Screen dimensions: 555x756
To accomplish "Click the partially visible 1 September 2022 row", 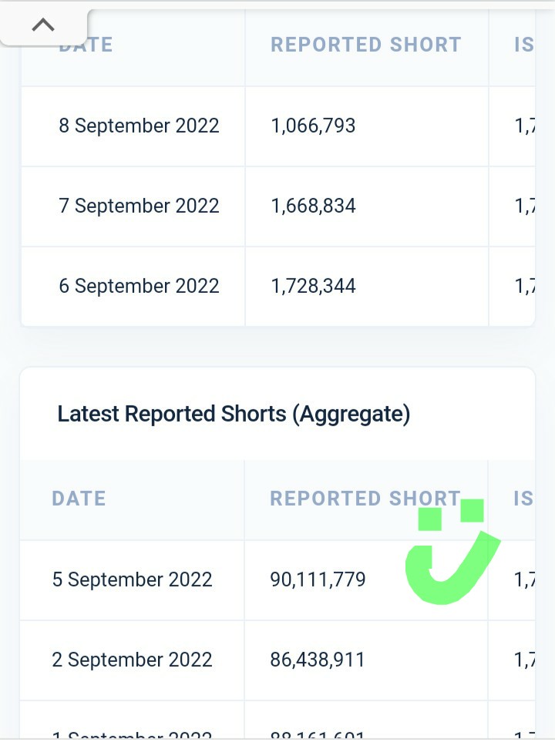I will click(x=132, y=735).
